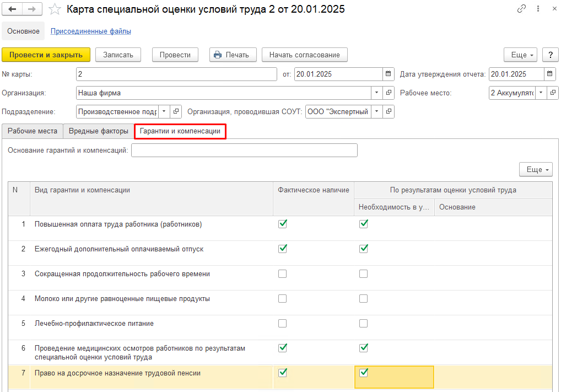Enable necessity checkbox for milk products row
The width and height of the screenshot is (561, 392).
[x=363, y=298]
